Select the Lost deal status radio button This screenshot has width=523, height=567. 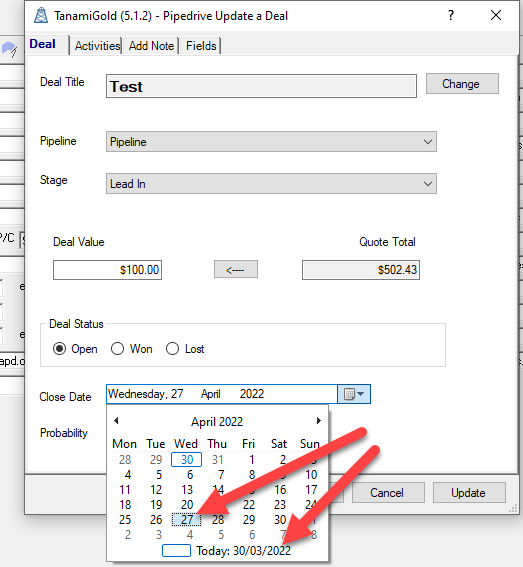click(172, 349)
